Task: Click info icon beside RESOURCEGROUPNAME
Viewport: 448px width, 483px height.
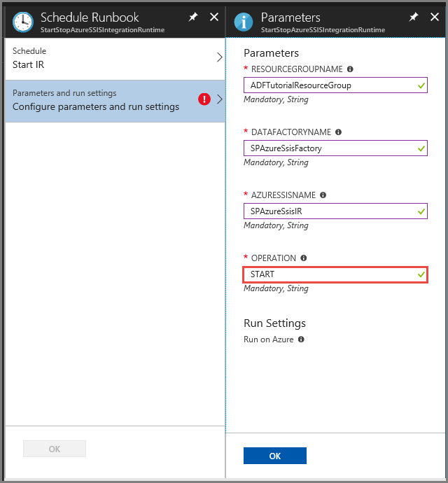Action: click(x=350, y=69)
